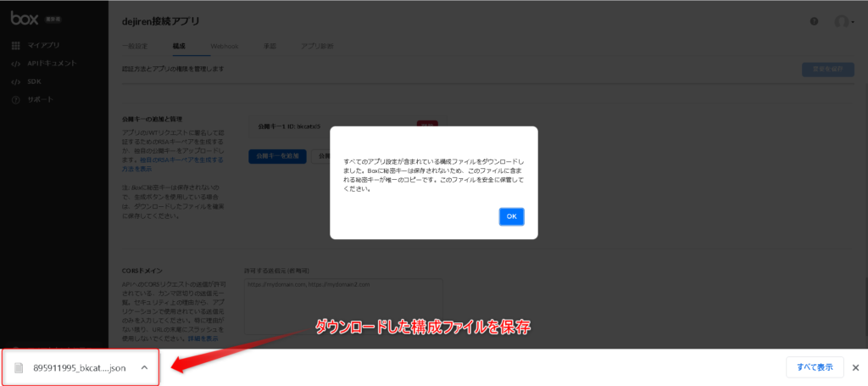Select the 構成 tab
Image resolution: width=868 pixels, height=386 pixels.
[179, 46]
